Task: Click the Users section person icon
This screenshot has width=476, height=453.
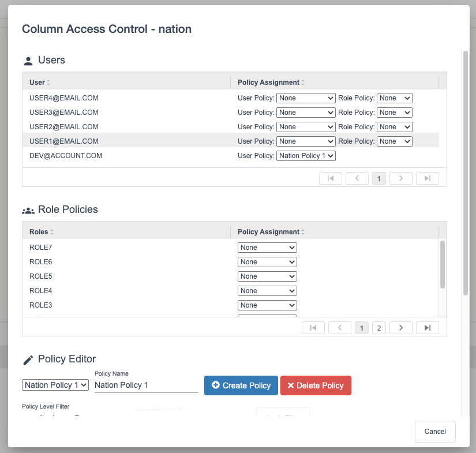Action: pyautogui.click(x=28, y=59)
